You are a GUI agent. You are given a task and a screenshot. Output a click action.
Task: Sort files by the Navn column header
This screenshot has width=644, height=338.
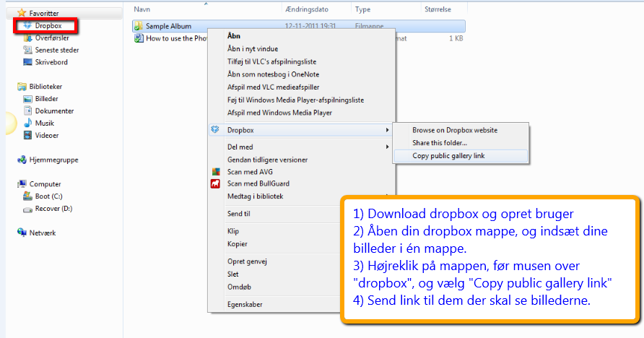[142, 8]
